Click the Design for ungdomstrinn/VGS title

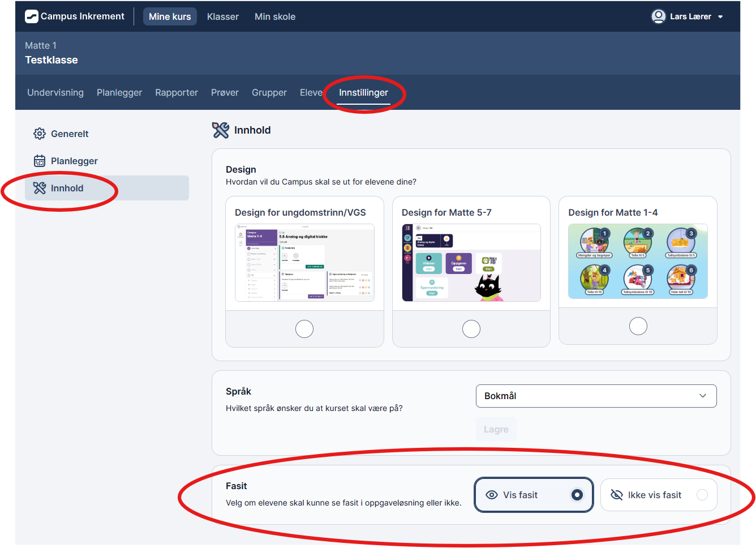point(300,212)
